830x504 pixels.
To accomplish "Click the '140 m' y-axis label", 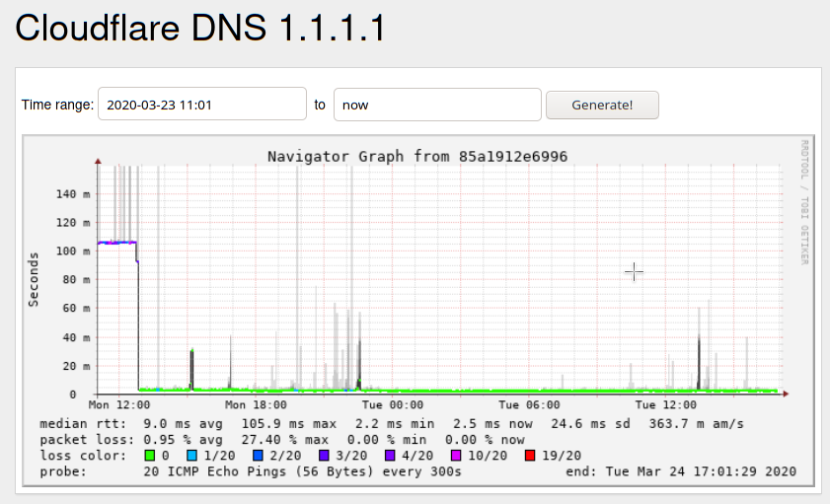I will [73, 194].
